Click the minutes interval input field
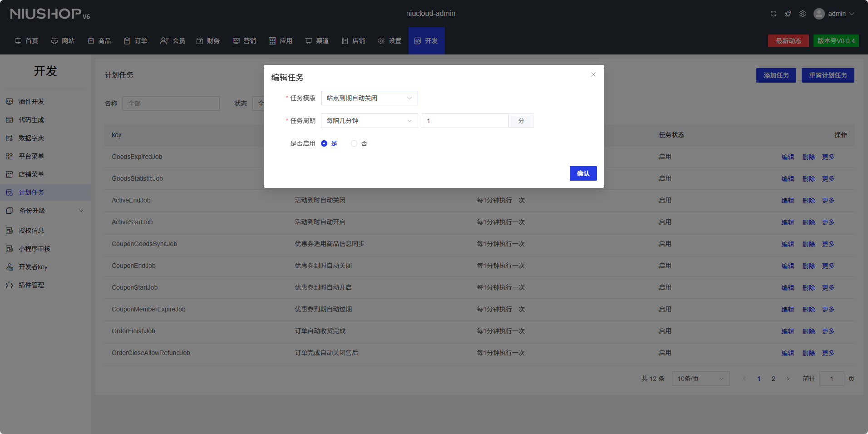Image resolution: width=868 pixels, height=434 pixels. pyautogui.click(x=465, y=121)
